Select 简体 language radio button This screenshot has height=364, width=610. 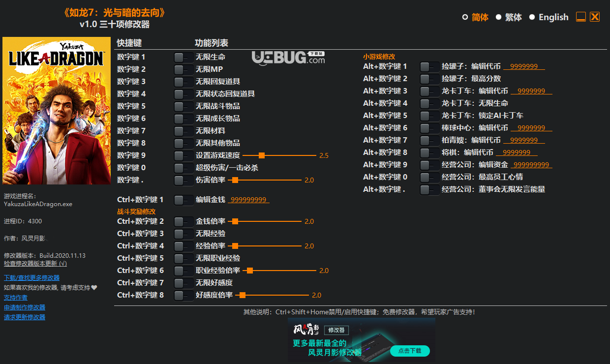(x=465, y=17)
